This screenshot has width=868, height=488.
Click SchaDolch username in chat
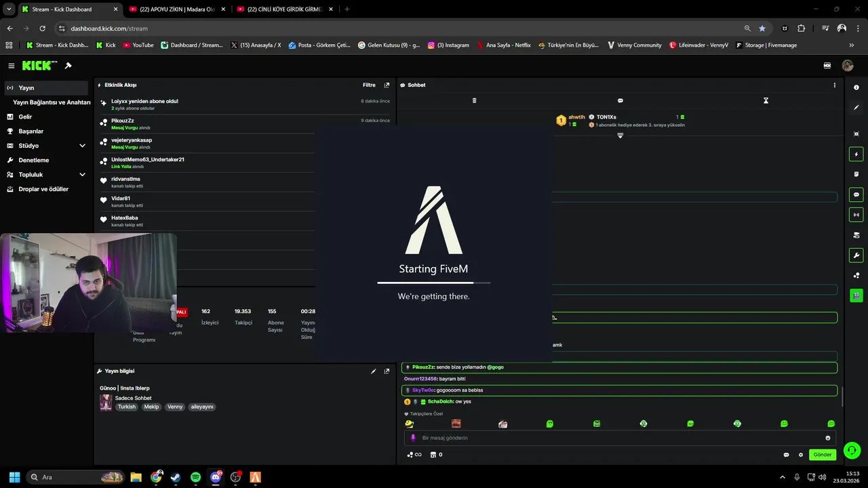pyautogui.click(x=439, y=402)
